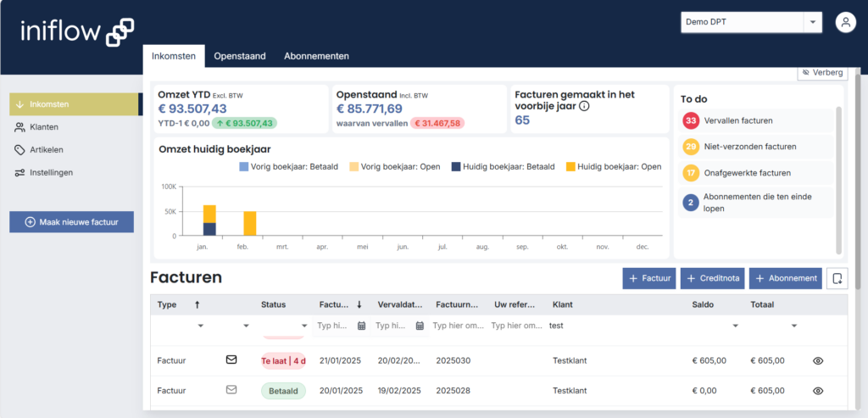
Task: Click envelope icon on invoice 2025030 row
Action: tap(231, 359)
